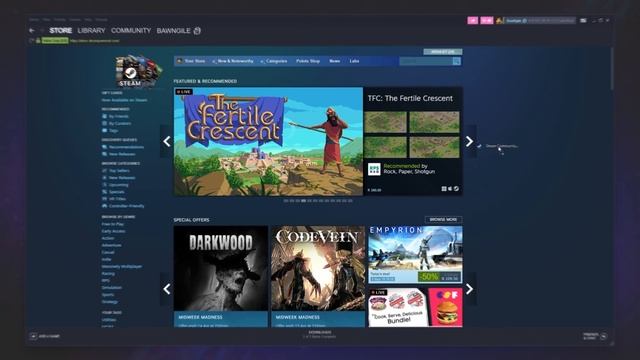Open the Darkwood special offer
Screen dimensions: 640x360
(x=221, y=276)
